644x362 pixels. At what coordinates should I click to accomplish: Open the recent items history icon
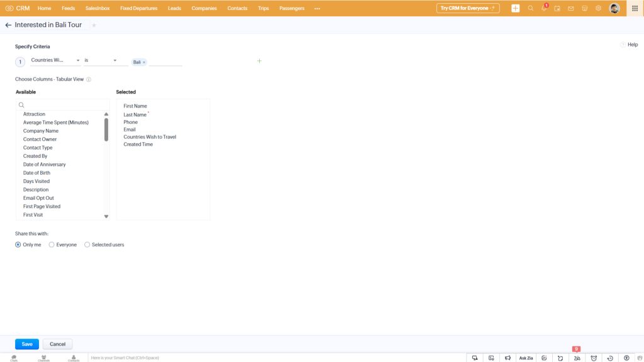610,358
